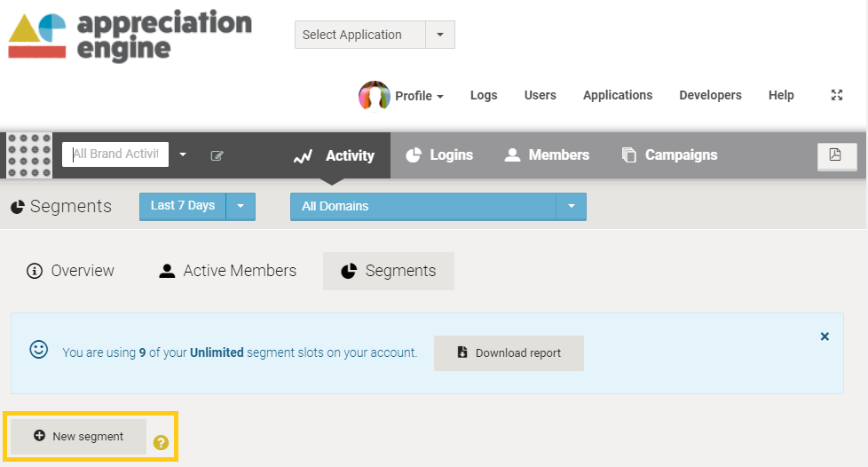Open the Campaigns tab
This screenshot has width=868, height=467.
(x=670, y=155)
